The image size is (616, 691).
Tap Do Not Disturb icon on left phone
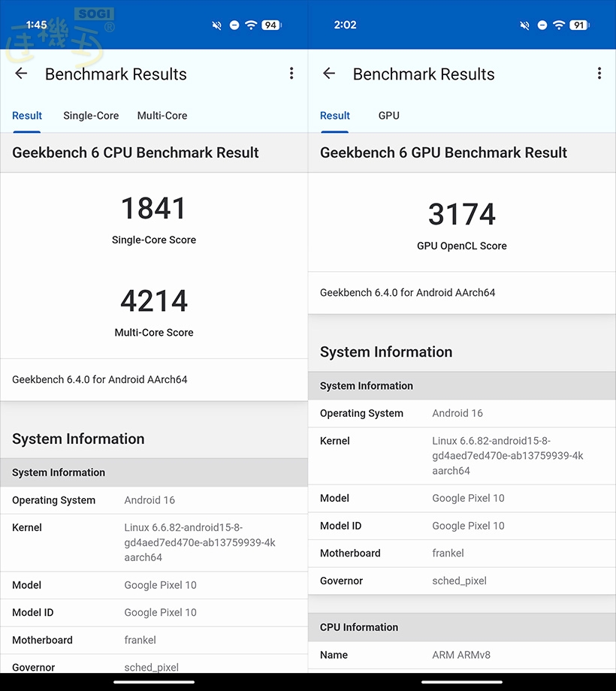(x=234, y=25)
